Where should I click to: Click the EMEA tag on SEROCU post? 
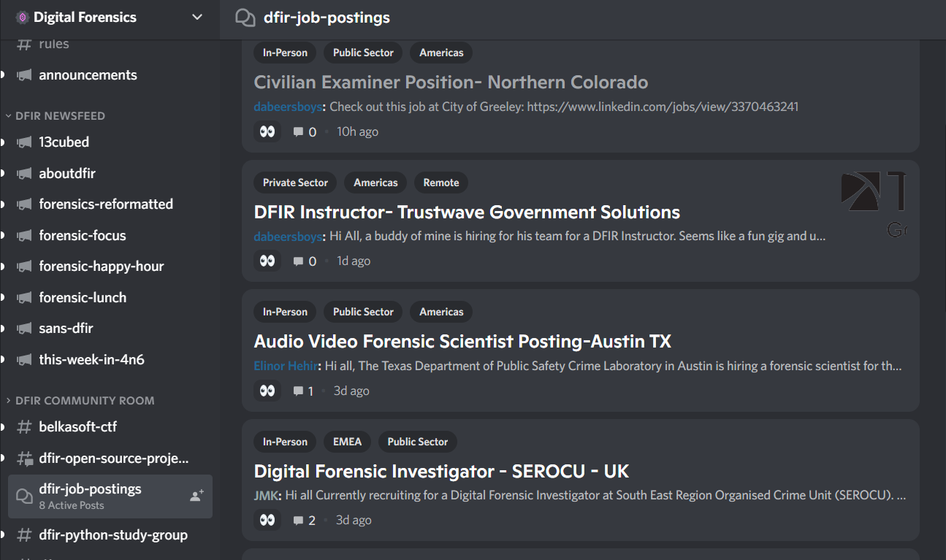click(347, 442)
